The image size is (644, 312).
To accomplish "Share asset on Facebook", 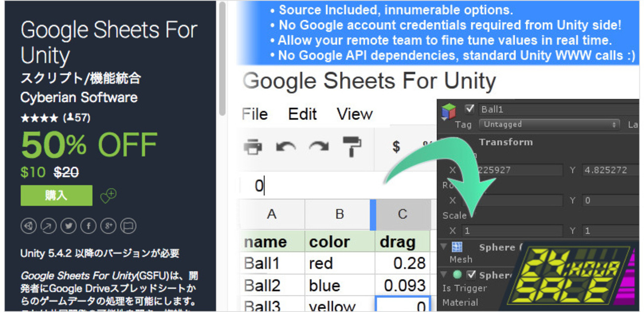I will click(88, 226).
